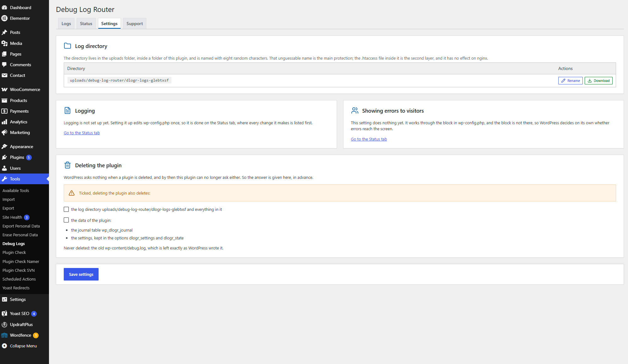Click the Contact envelope icon
The width and height of the screenshot is (628, 364).
(4, 75)
